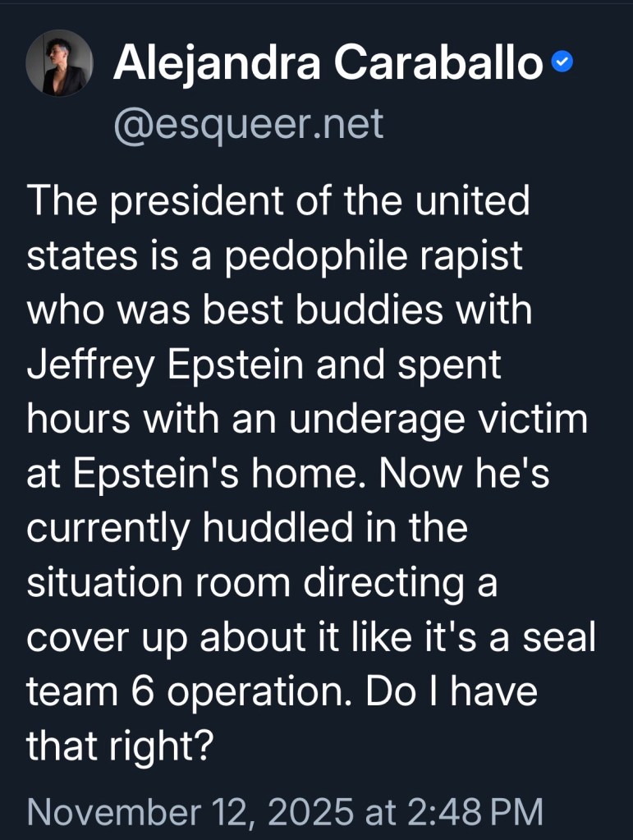Click the first name Alejandra in header
This screenshot has width=633, height=840.
[217, 62]
